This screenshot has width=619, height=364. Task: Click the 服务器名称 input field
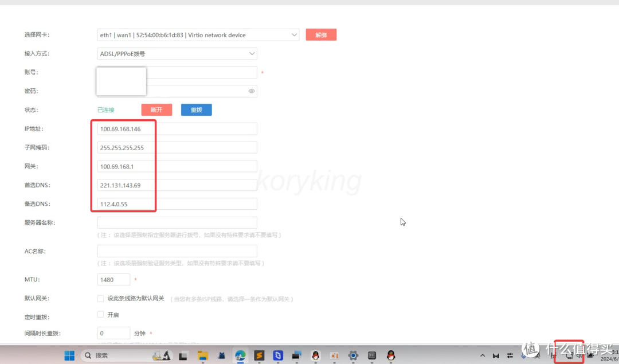[177, 222]
